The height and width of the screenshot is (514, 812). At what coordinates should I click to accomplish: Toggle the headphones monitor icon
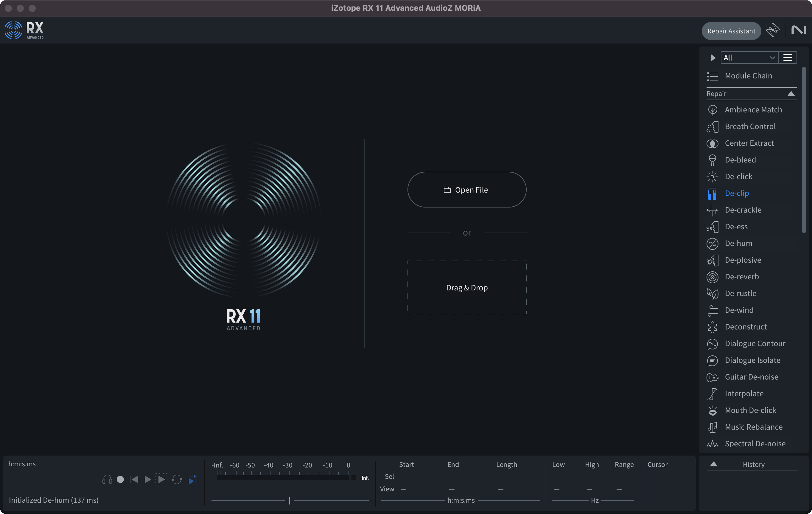click(107, 480)
